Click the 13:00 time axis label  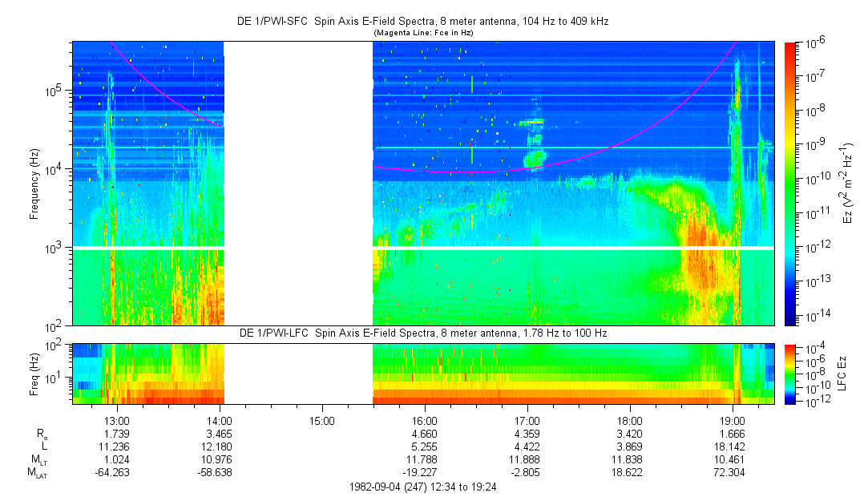[117, 421]
